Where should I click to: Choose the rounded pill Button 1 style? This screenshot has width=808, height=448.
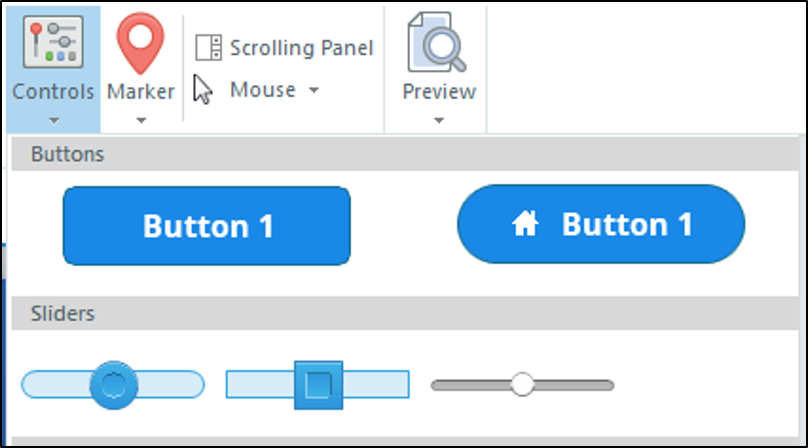601,224
